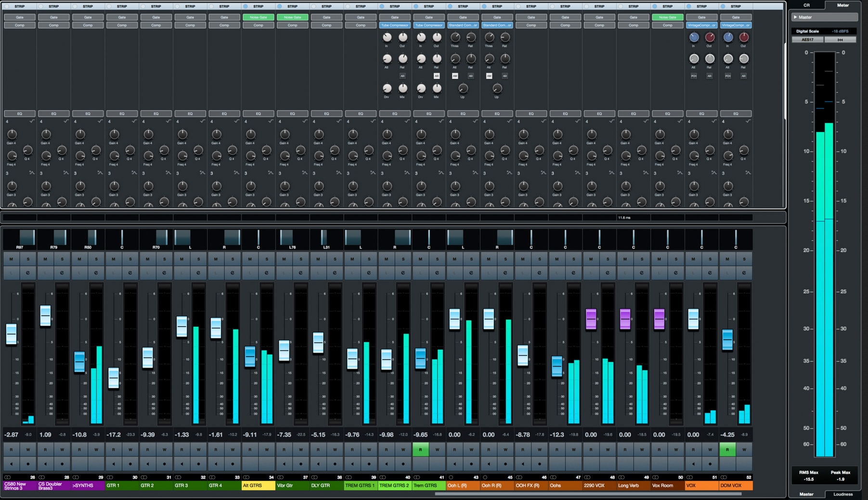The image size is (868, 500).
Task: Solo the GTR 1 channel
Action: click(130, 259)
